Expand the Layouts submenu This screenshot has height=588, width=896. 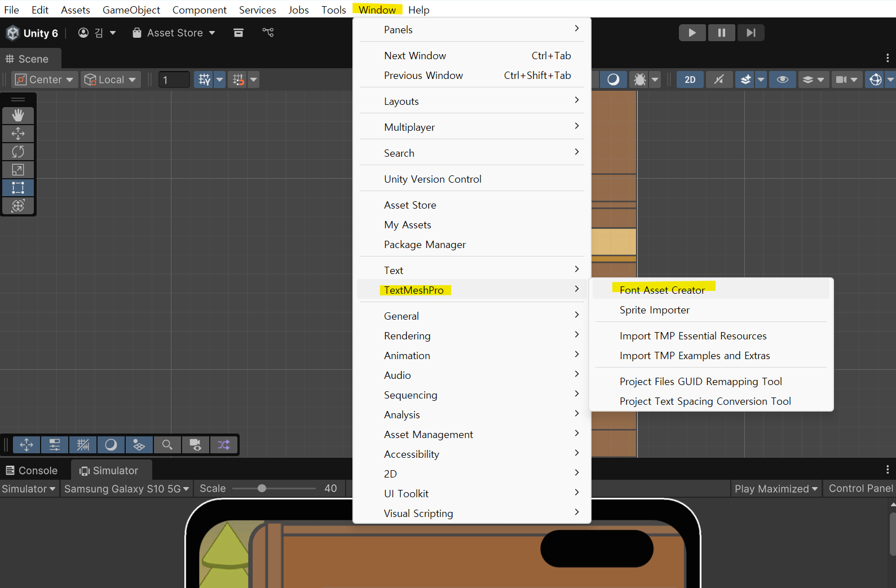click(x=471, y=101)
